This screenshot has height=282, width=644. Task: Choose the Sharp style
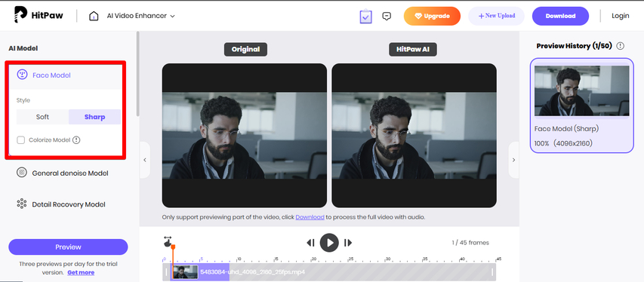(x=94, y=117)
